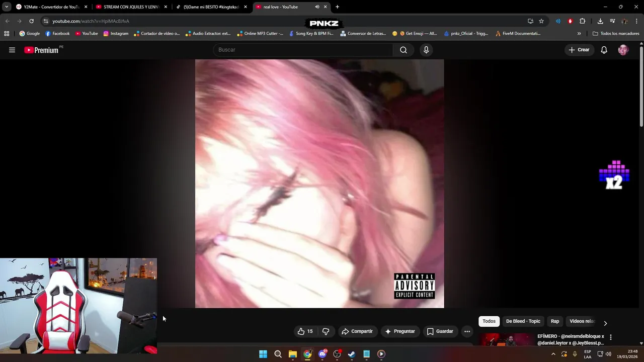Screen dimensions: 644x362
Task: Mute the real love tab audio icon
Action: click(x=317, y=7)
